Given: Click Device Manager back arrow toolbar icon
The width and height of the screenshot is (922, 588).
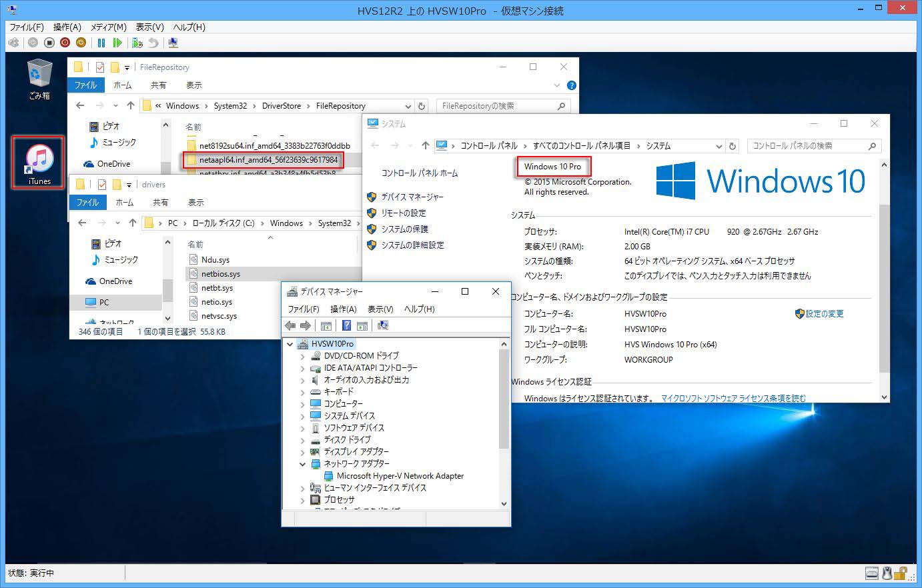Looking at the screenshot, I should coord(290,325).
